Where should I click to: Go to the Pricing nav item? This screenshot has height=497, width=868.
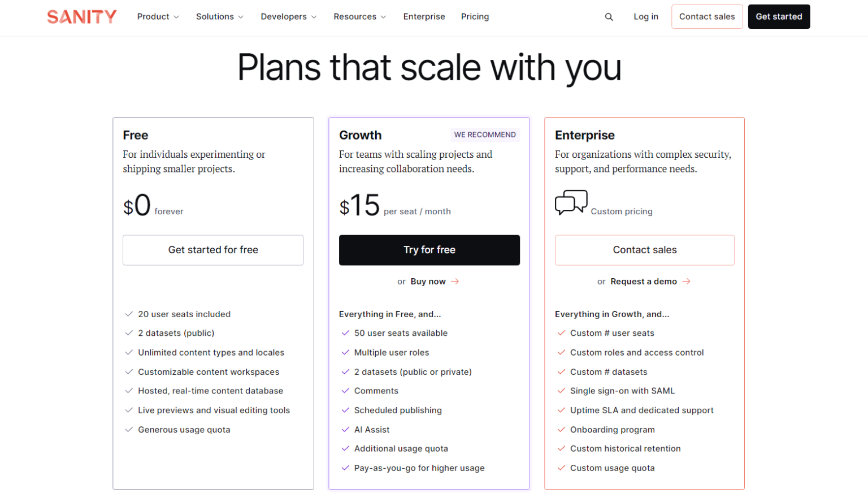[x=475, y=16]
